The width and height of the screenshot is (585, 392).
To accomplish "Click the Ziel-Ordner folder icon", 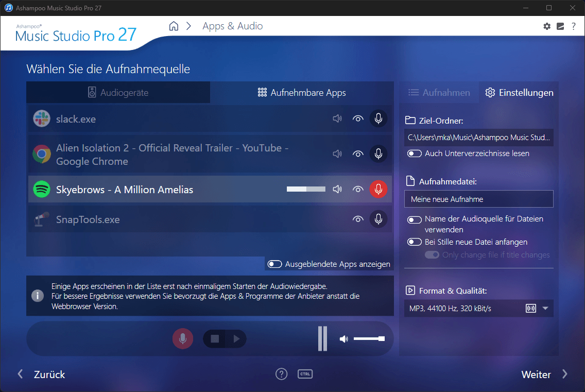I will (410, 120).
